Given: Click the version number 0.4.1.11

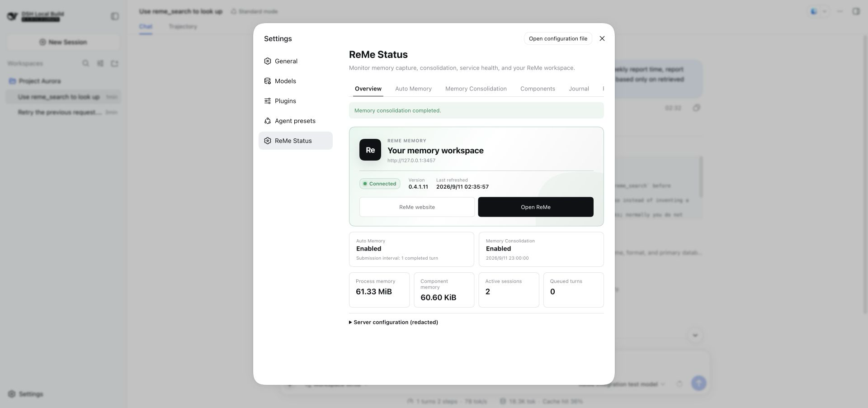Looking at the screenshot, I should (418, 187).
